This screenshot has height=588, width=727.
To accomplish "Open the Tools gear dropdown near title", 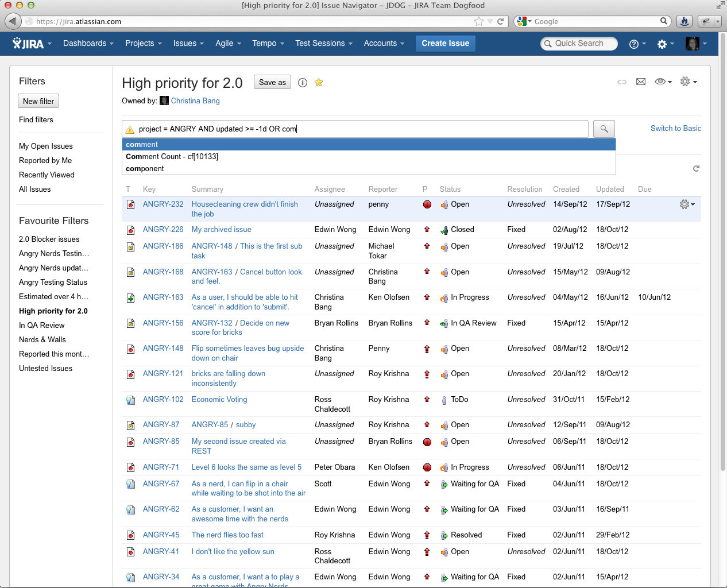I will 689,82.
